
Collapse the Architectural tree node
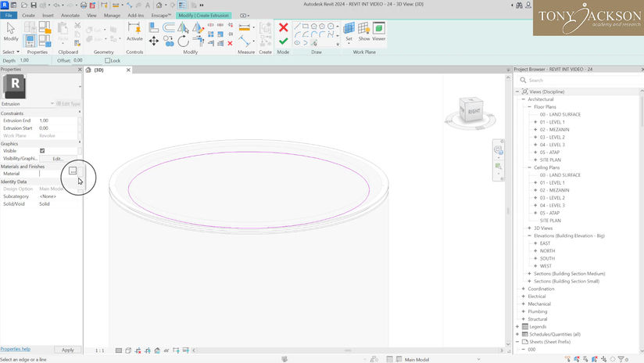pos(524,99)
